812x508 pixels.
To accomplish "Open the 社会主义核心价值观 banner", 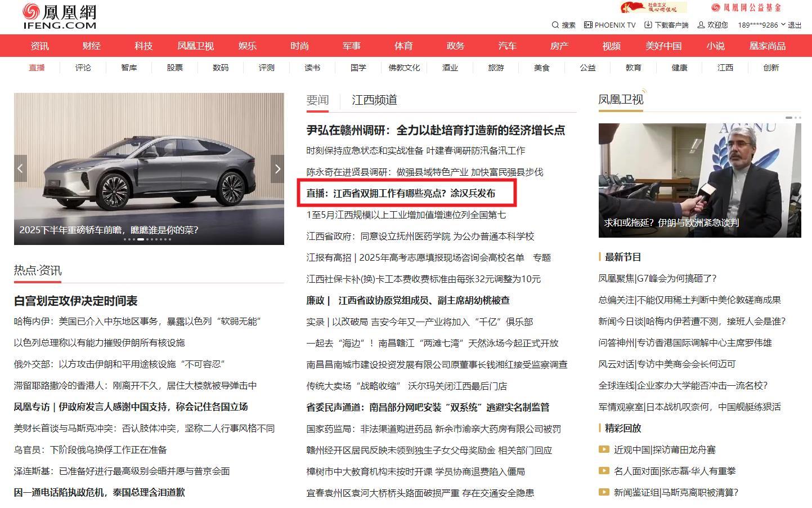I will (x=653, y=7).
